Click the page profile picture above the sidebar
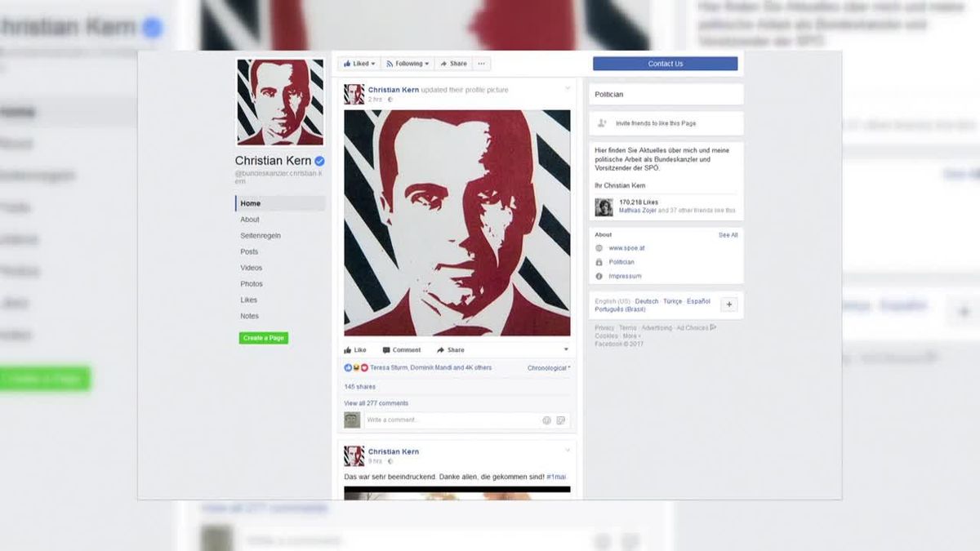 pos(280,102)
